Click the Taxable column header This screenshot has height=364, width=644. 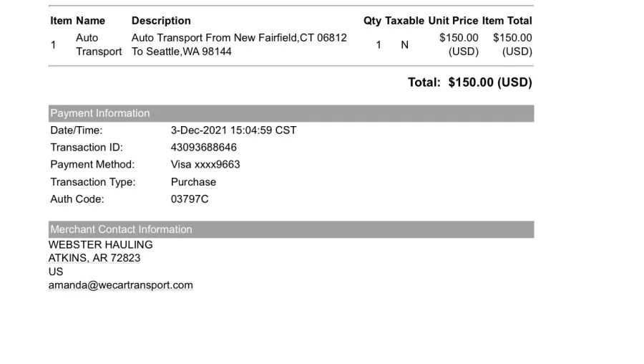(404, 21)
